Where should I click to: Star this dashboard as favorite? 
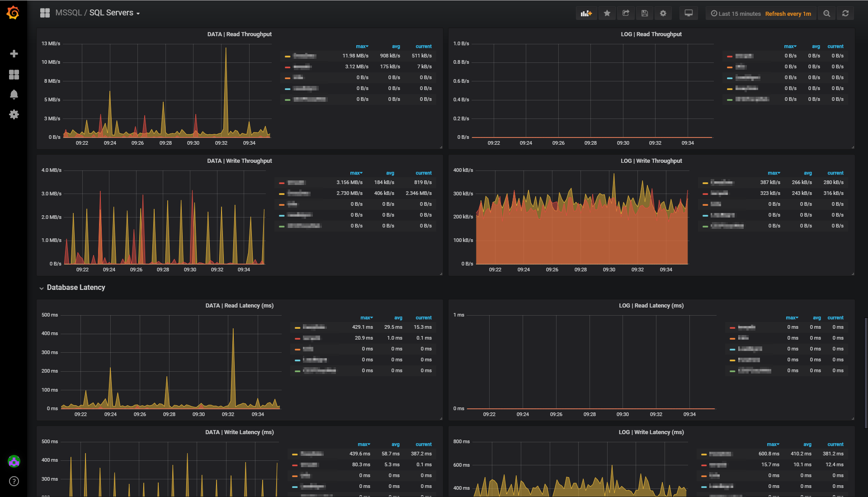[607, 14]
